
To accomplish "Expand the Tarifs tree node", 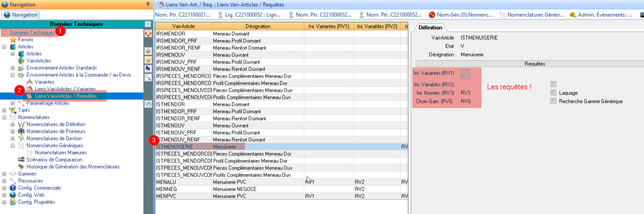I will pos(4,110).
